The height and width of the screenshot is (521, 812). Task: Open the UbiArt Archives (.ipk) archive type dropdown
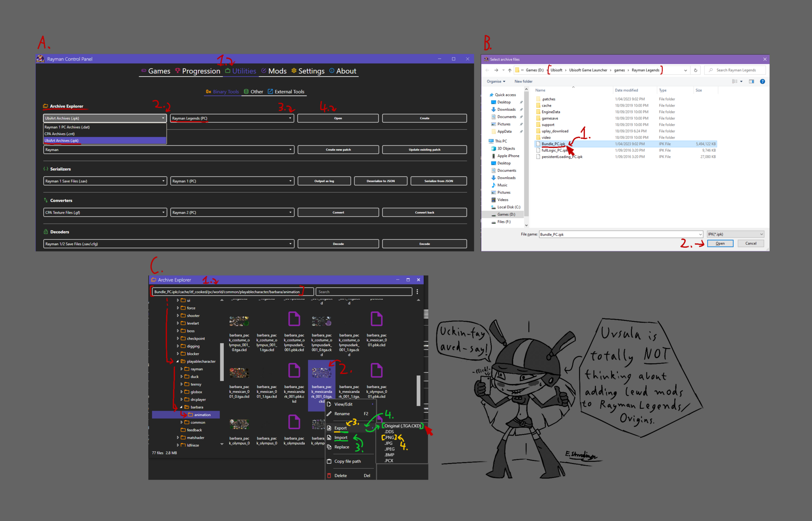click(104, 118)
